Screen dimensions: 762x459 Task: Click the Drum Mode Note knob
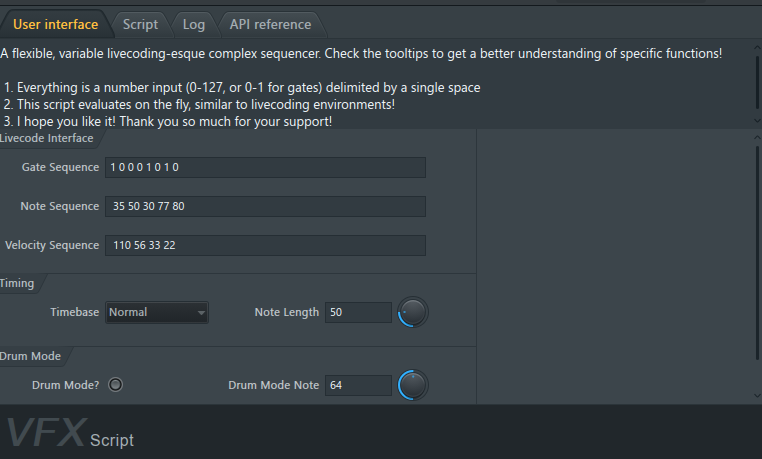(413, 385)
